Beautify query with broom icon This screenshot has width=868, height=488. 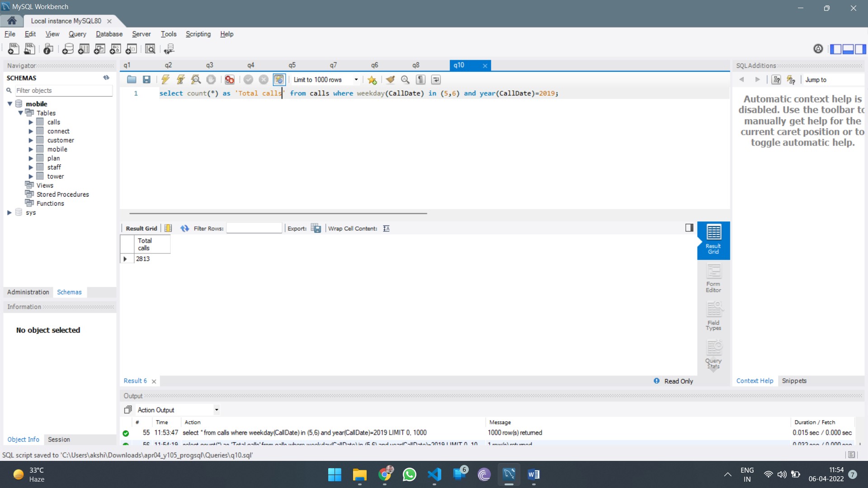pyautogui.click(x=390, y=80)
